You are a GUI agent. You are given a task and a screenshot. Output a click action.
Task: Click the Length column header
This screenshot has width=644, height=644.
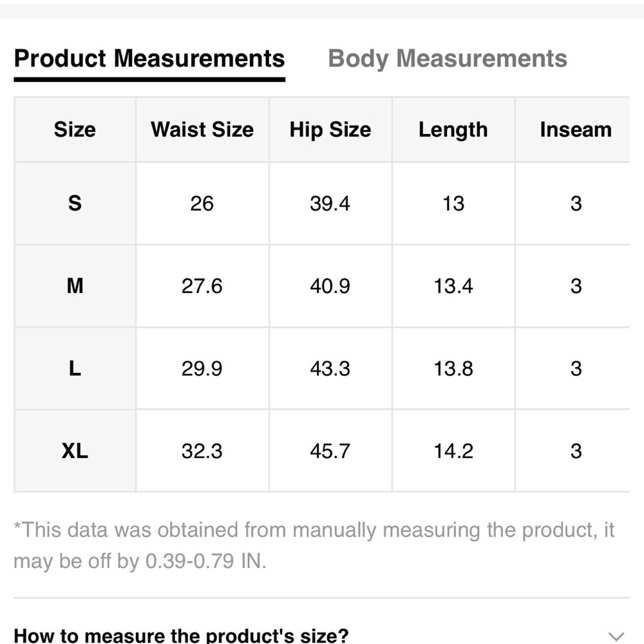(453, 130)
